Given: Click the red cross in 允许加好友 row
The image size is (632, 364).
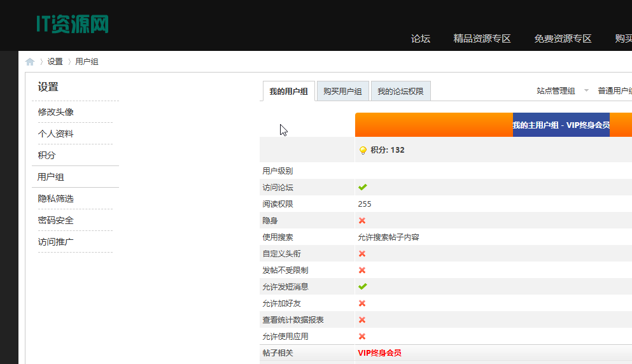Looking at the screenshot, I should (362, 303).
